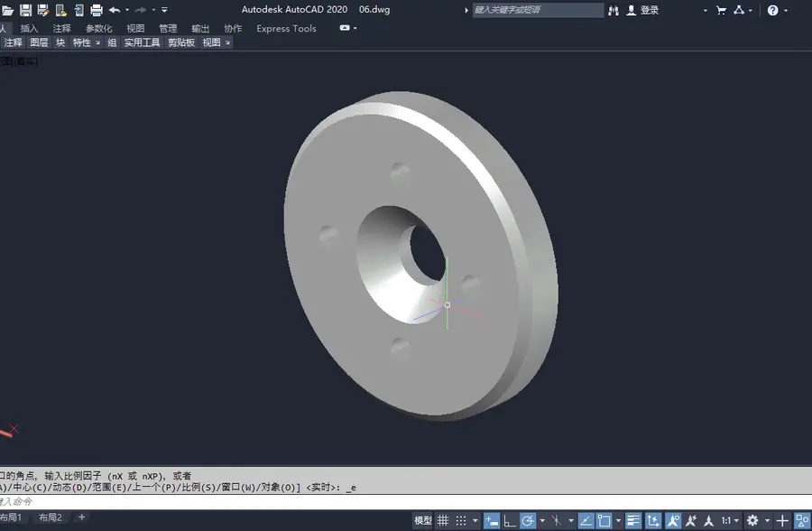The image size is (812, 531).
Task: Click the Autodesk A360 connect icon
Action: pos(739,10)
